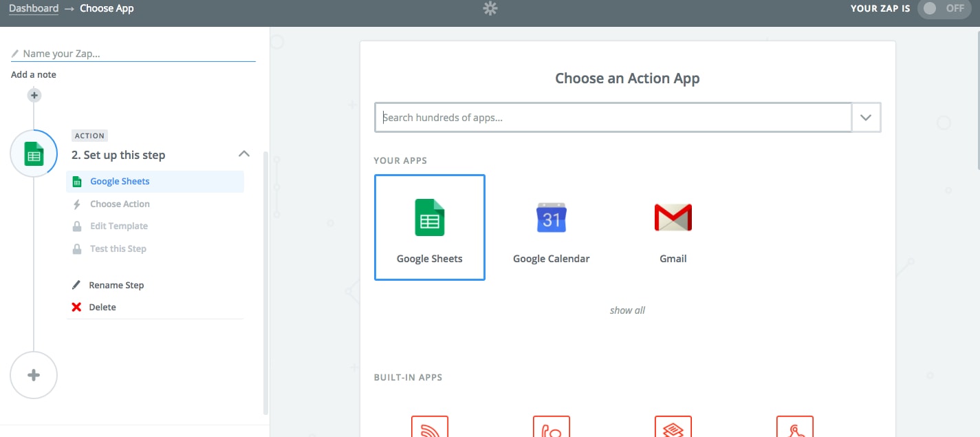Screen dimensions: 980x437
Task: Select the second built-in app phone icon
Action: coord(552,427)
